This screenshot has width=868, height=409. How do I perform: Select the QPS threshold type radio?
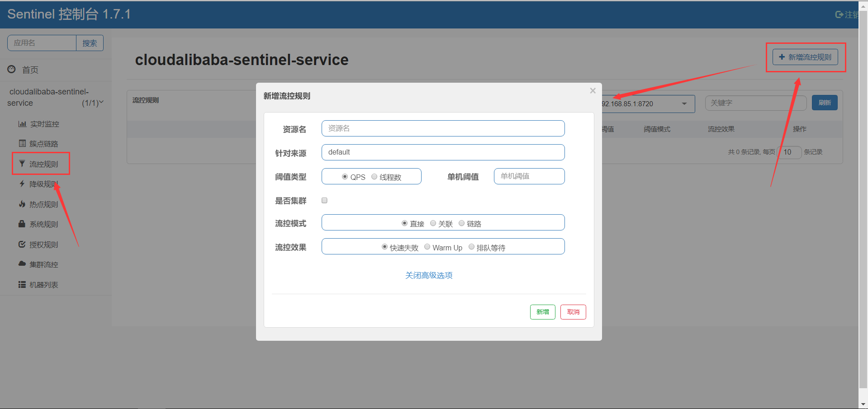[345, 177]
